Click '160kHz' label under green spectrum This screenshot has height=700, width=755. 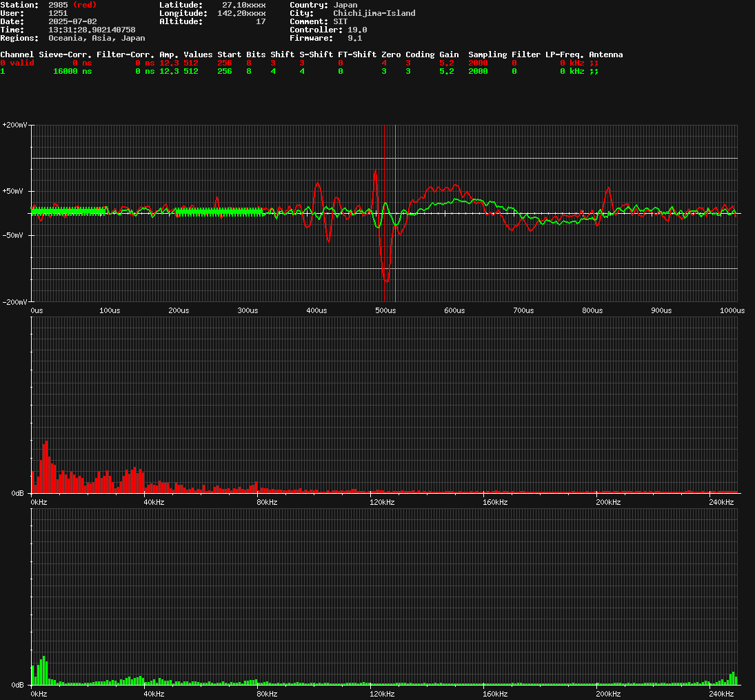click(x=496, y=694)
